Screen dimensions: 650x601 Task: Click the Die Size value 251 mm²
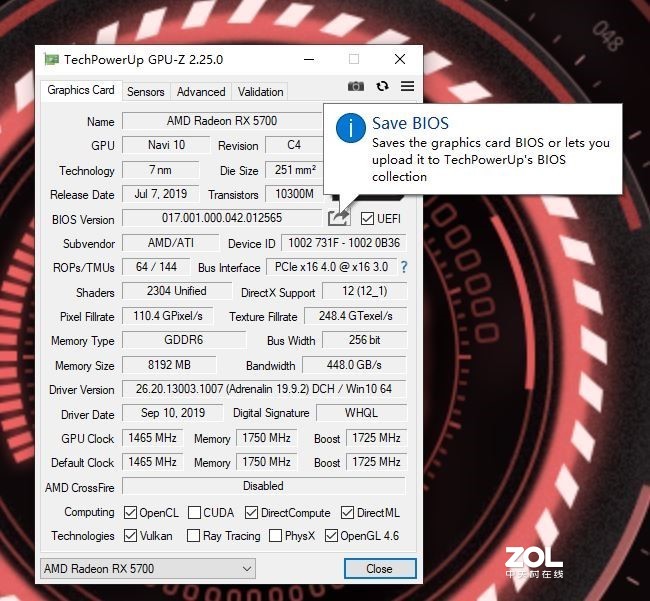click(x=294, y=170)
